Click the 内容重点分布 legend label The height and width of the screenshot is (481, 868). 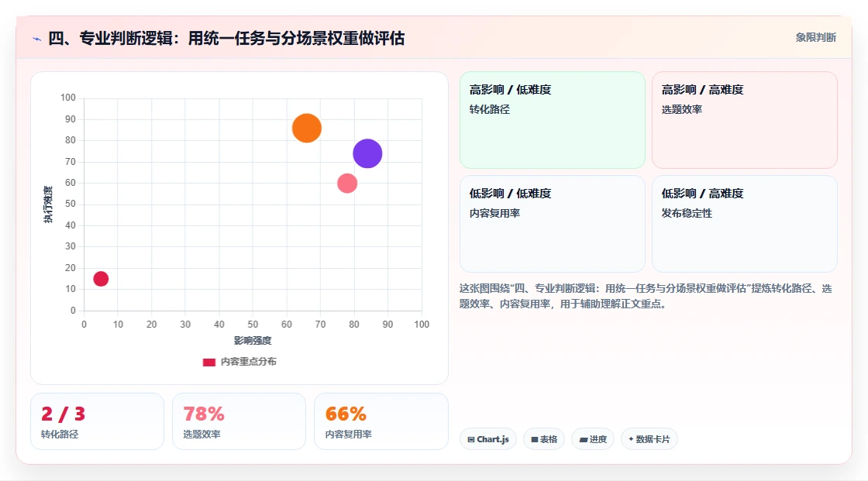[x=248, y=362]
